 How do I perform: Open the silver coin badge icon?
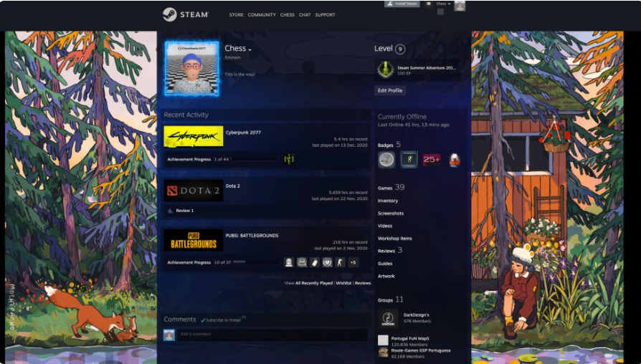click(x=386, y=159)
